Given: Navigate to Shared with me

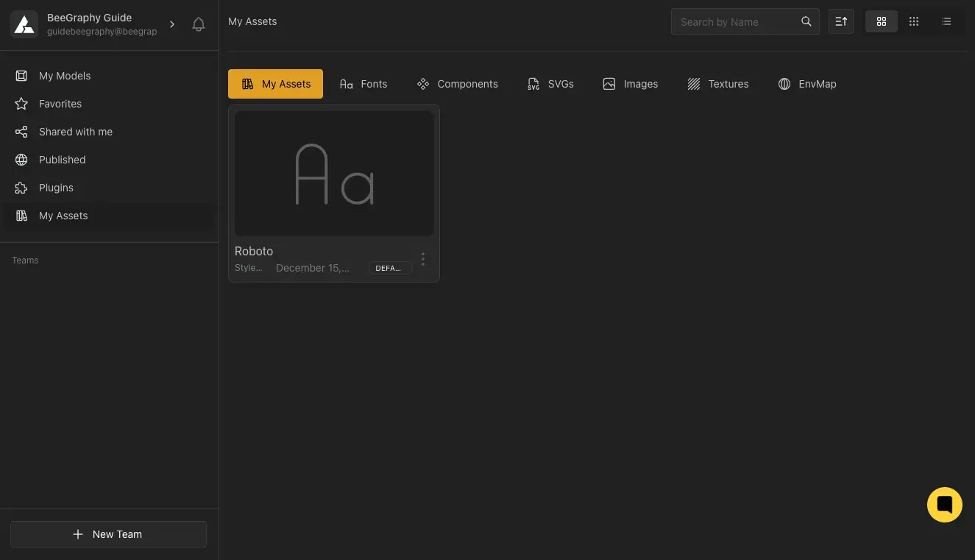Looking at the screenshot, I should click(x=76, y=132).
